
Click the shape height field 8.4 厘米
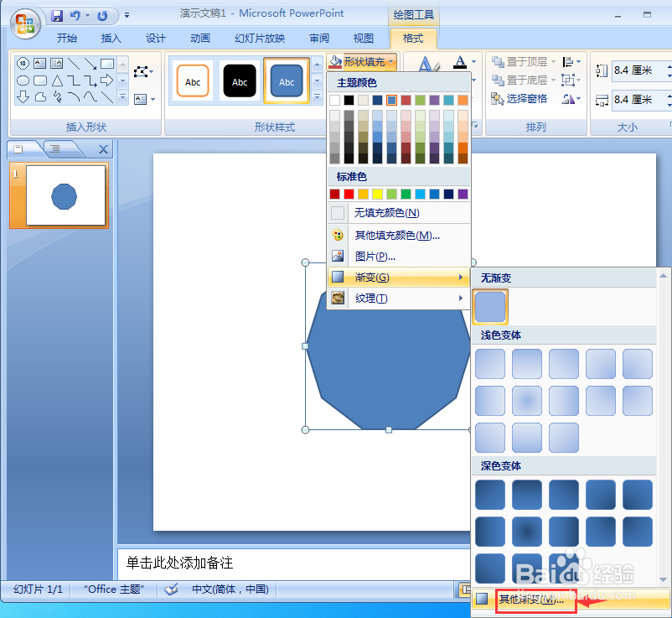pos(639,70)
